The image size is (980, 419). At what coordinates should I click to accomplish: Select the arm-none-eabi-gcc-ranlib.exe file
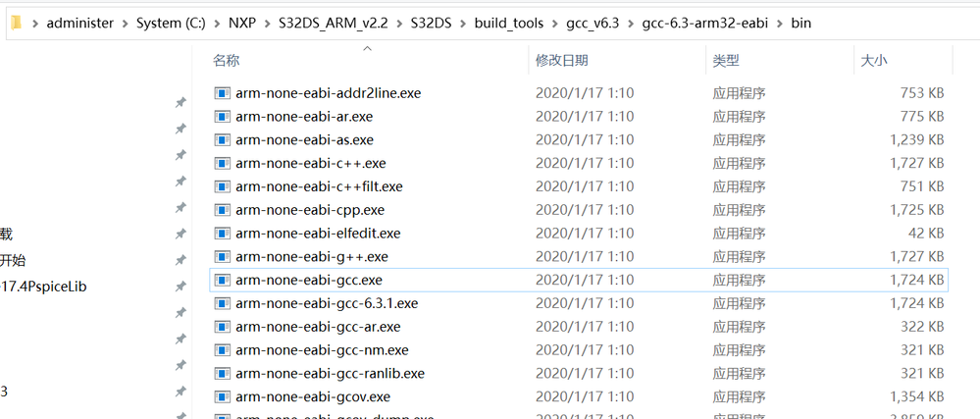330,374
